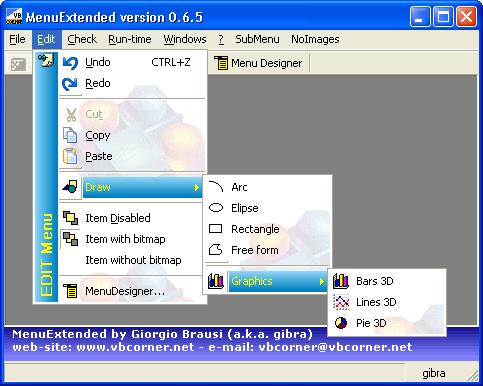Click the Free form shape icon
This screenshot has width=483, height=386.
(215, 249)
